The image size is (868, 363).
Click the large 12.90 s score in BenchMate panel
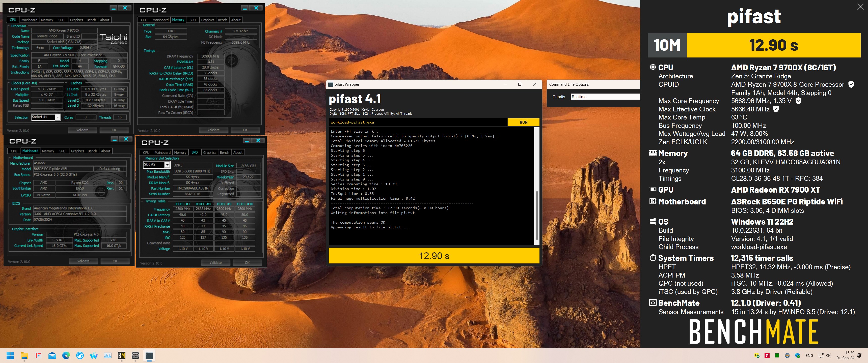pyautogui.click(x=774, y=45)
